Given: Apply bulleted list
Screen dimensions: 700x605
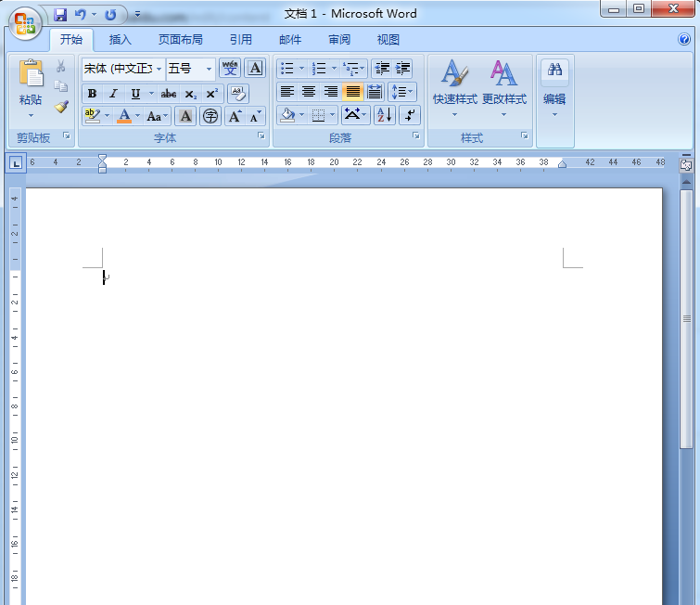Looking at the screenshot, I should (x=287, y=69).
